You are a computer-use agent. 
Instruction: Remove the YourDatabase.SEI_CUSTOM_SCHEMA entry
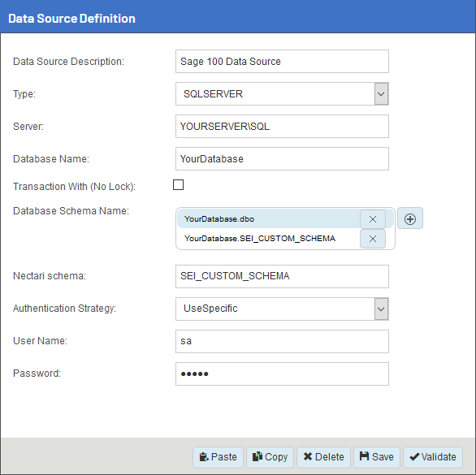373,239
